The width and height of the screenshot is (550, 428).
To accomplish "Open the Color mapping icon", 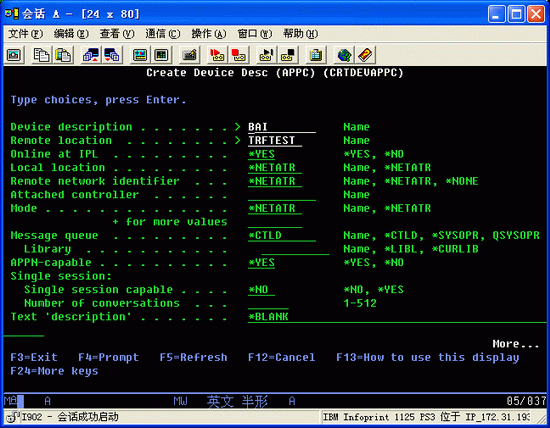I will click(x=161, y=55).
